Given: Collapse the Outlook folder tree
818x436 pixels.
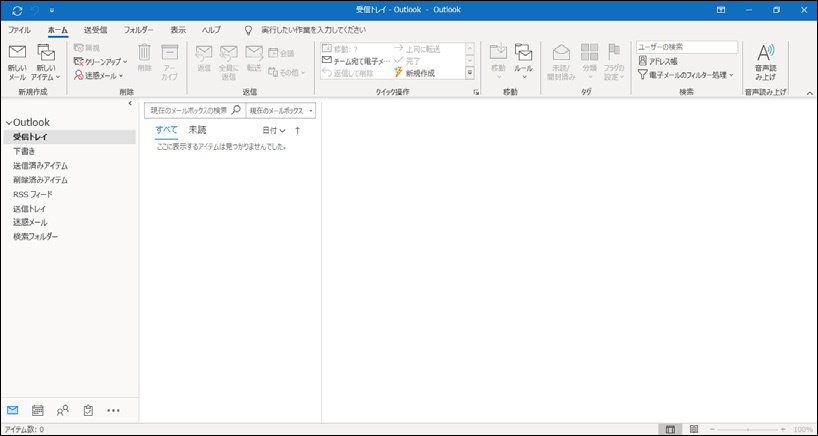Looking at the screenshot, I should tap(8, 123).
